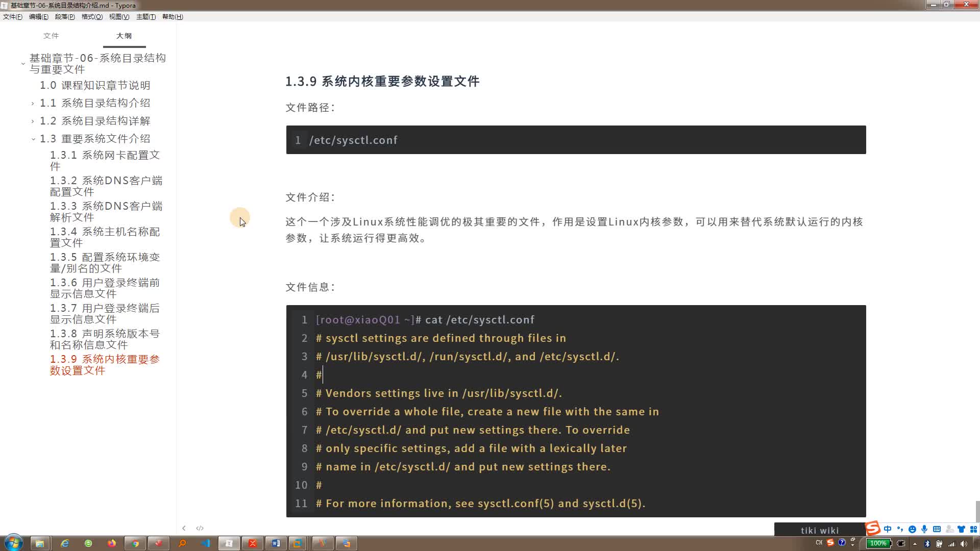Open the orange S taskbar button beside the pen app
This screenshot has width=980, height=551.
(x=347, y=543)
